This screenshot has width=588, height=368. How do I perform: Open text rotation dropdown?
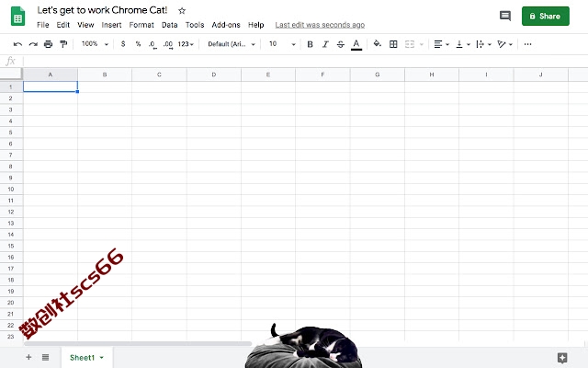[504, 44]
